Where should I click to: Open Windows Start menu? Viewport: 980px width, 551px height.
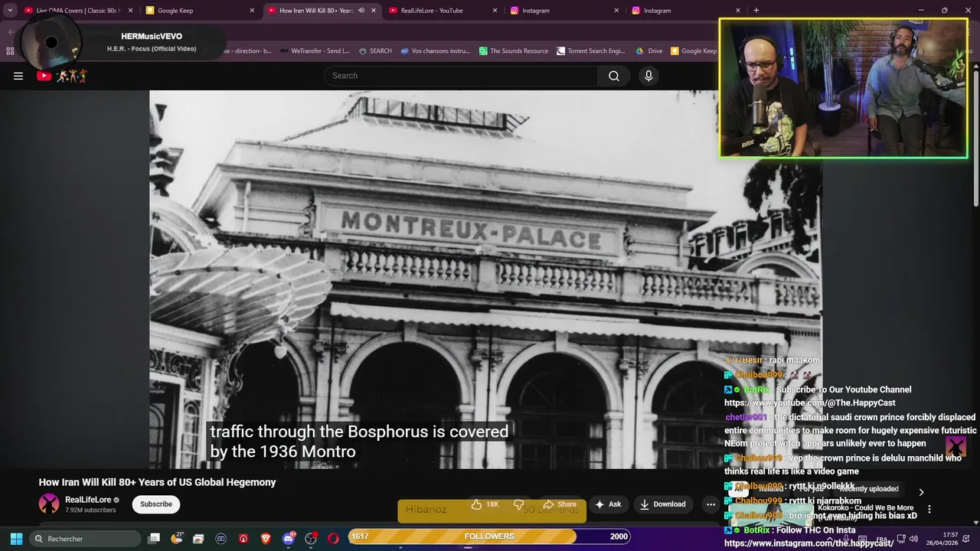tap(16, 538)
